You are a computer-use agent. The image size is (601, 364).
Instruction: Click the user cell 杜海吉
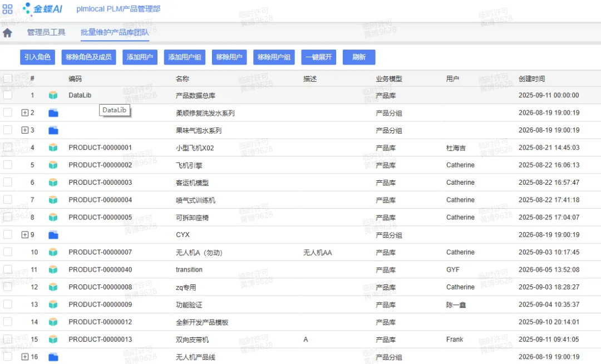(456, 148)
